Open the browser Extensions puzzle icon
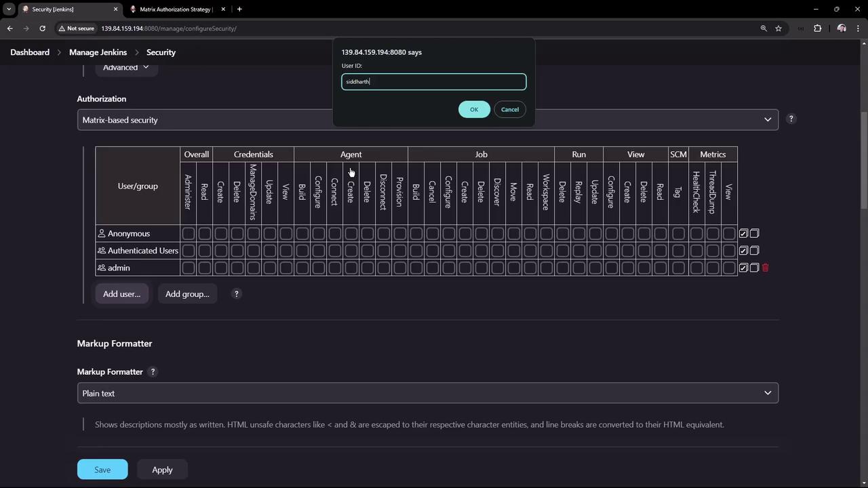The height and width of the screenshot is (488, 868). pos(817,28)
